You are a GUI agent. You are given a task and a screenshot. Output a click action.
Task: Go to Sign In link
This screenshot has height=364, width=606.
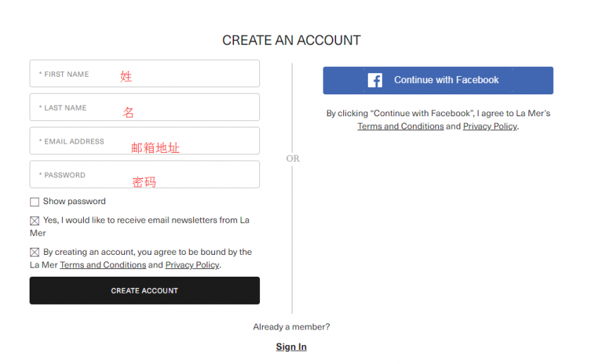tap(292, 347)
